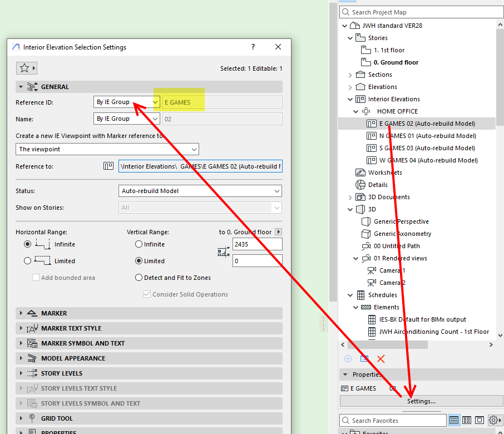This screenshot has height=434, width=504.
Task: Open Reference ID By IE Group dropdown
Action: 127,102
